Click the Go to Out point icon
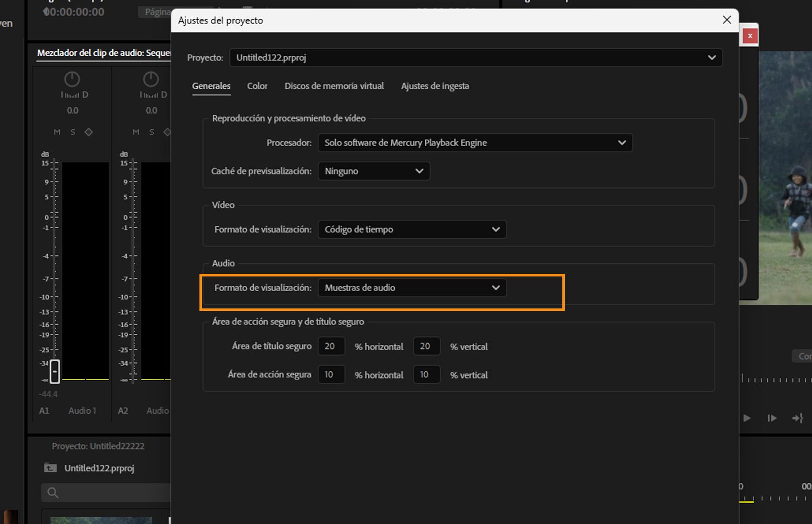The image size is (812, 524). [x=798, y=418]
